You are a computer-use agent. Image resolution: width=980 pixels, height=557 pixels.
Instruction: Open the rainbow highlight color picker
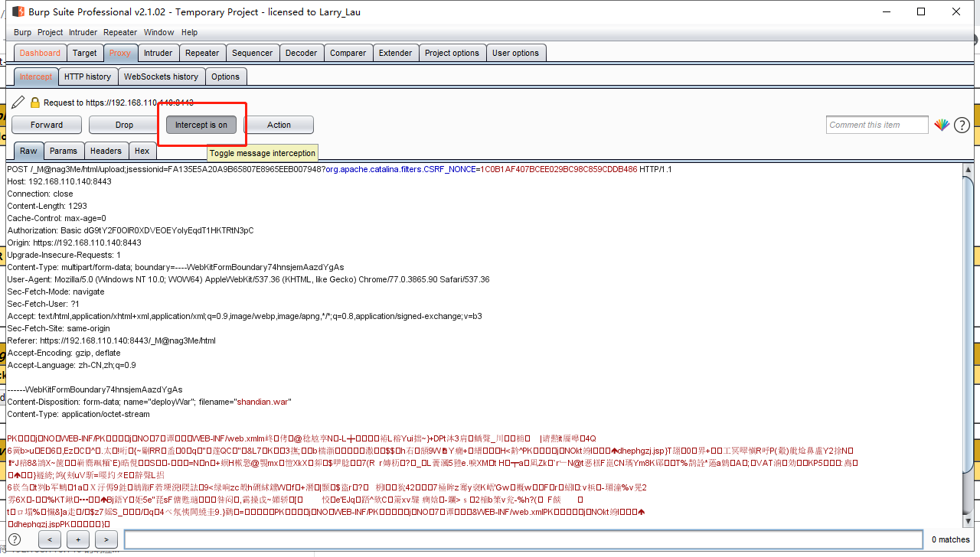[x=942, y=125]
